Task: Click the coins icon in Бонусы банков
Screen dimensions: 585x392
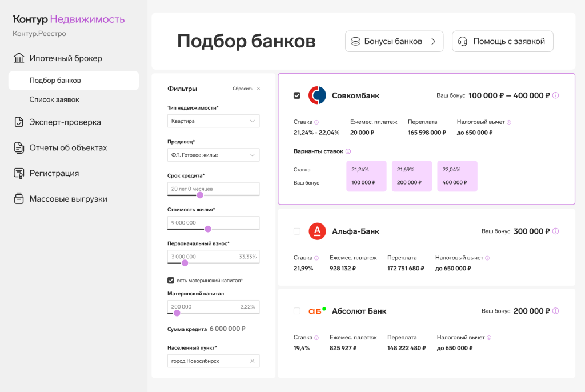Action: 355,42
